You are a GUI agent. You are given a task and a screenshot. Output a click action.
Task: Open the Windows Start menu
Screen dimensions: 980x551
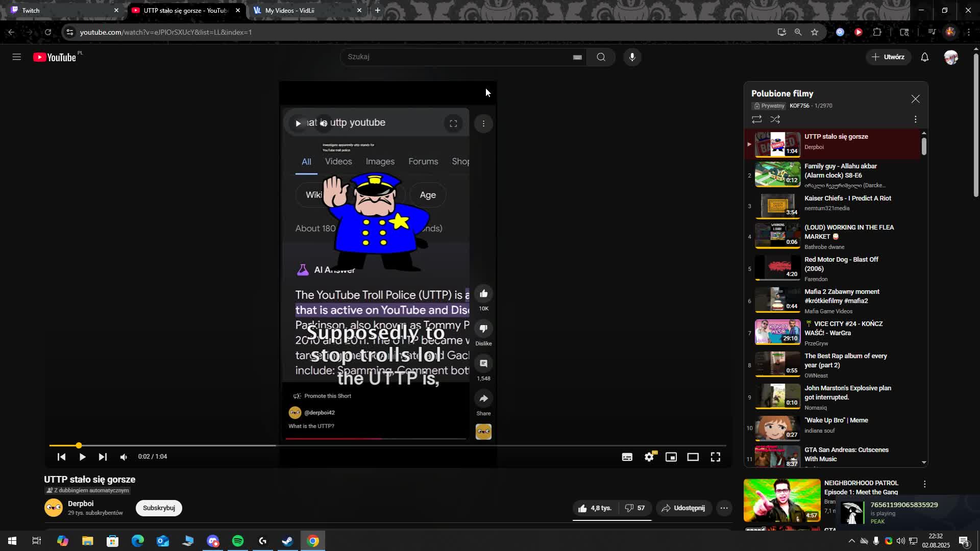pyautogui.click(x=12, y=541)
